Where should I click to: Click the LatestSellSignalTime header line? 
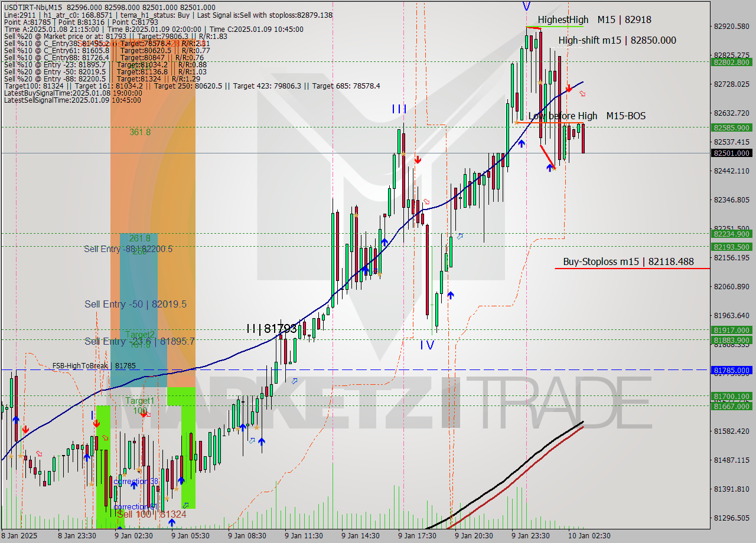point(72,100)
